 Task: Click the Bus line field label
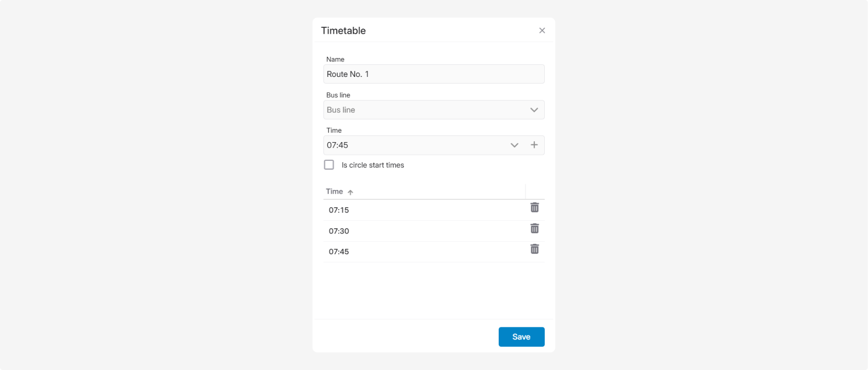pos(338,95)
